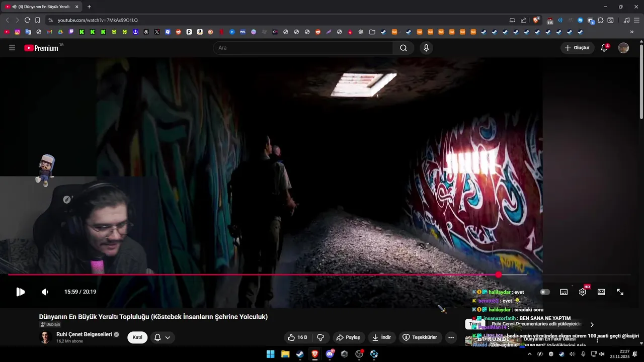The width and height of the screenshot is (644, 362).
Task: Open Google Drive bookmark
Action: click(60, 32)
